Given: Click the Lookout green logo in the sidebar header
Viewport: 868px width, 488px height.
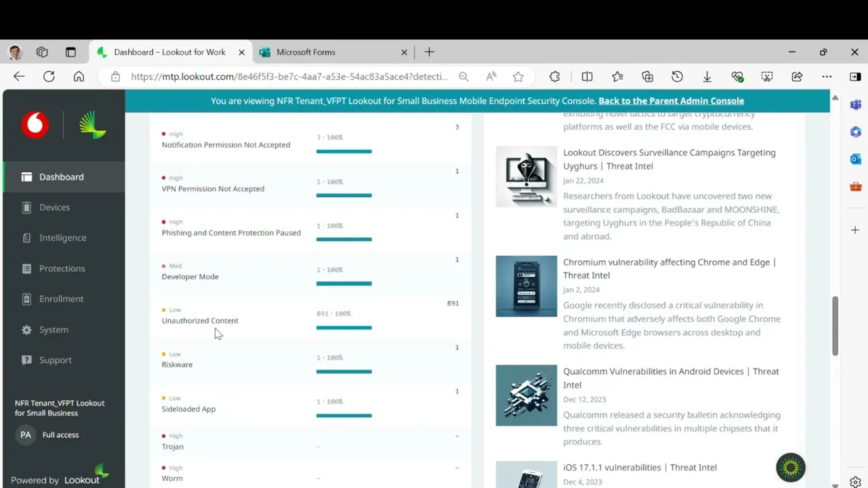Looking at the screenshot, I should coord(93,125).
